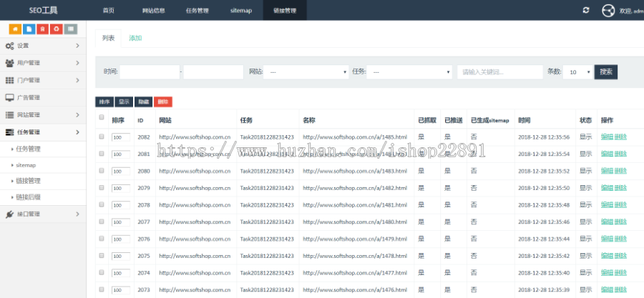644x298 pixels.
Task: Open the 任务 filter dropdown
Action: [x=409, y=72]
